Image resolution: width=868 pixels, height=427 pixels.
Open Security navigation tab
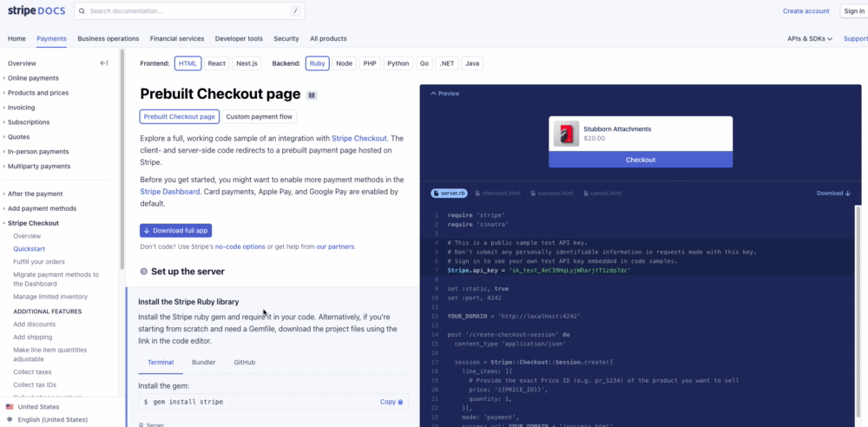click(286, 39)
